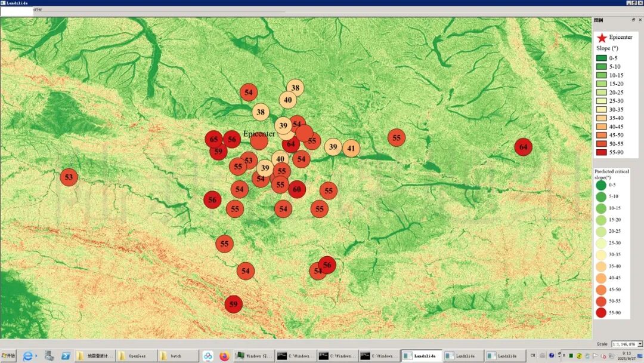Click the map marker labeled 60

297,189
